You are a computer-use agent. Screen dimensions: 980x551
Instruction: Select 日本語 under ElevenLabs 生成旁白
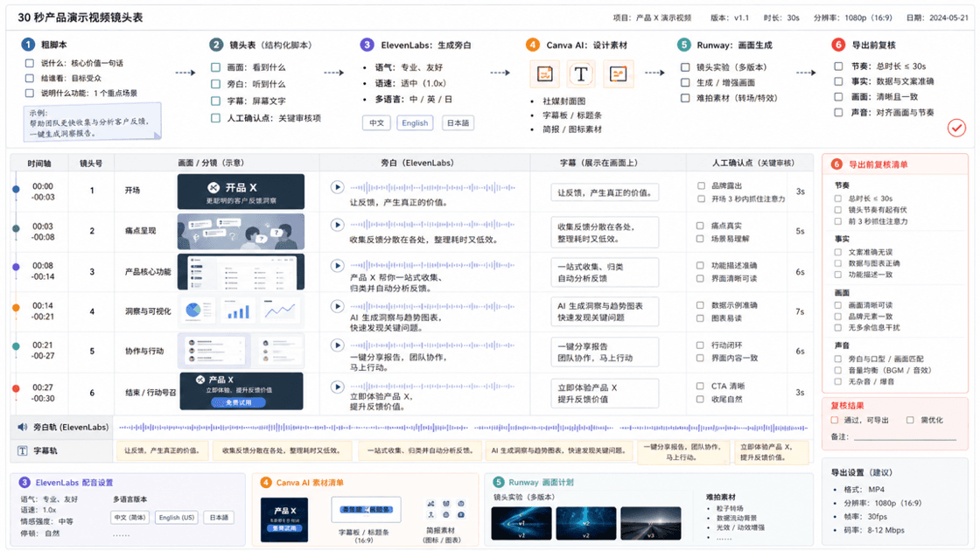coord(458,123)
